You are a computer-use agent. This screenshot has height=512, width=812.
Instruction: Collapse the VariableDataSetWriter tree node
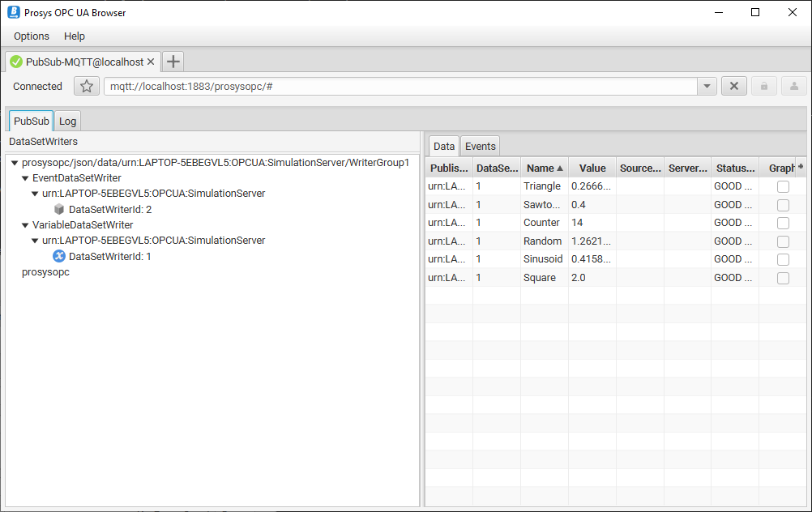point(25,226)
